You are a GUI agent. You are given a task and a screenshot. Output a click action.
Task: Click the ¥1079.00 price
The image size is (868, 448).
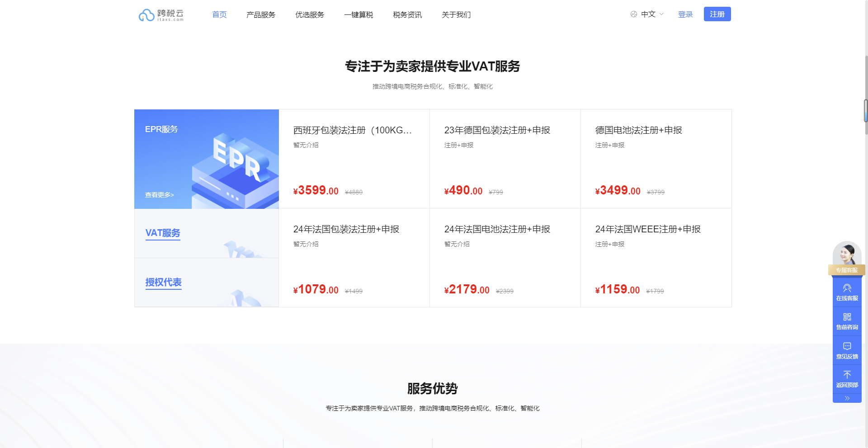316,289
